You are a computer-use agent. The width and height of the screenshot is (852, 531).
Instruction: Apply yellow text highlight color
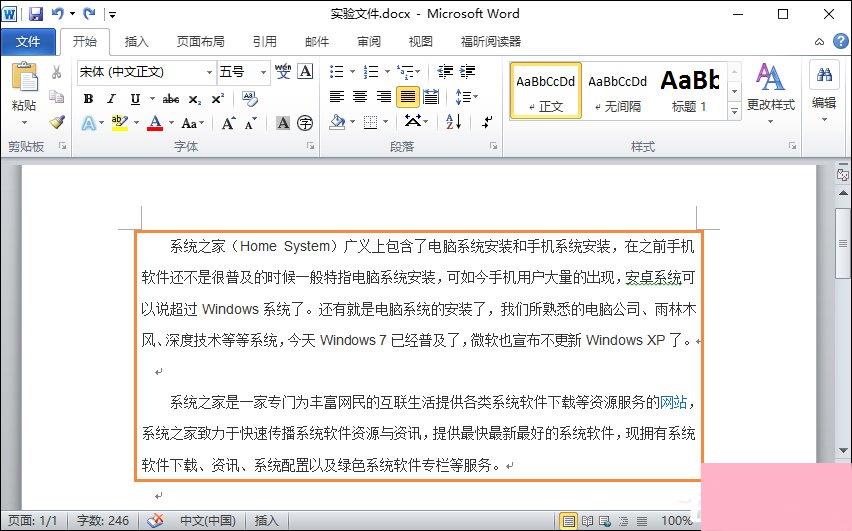(x=120, y=123)
